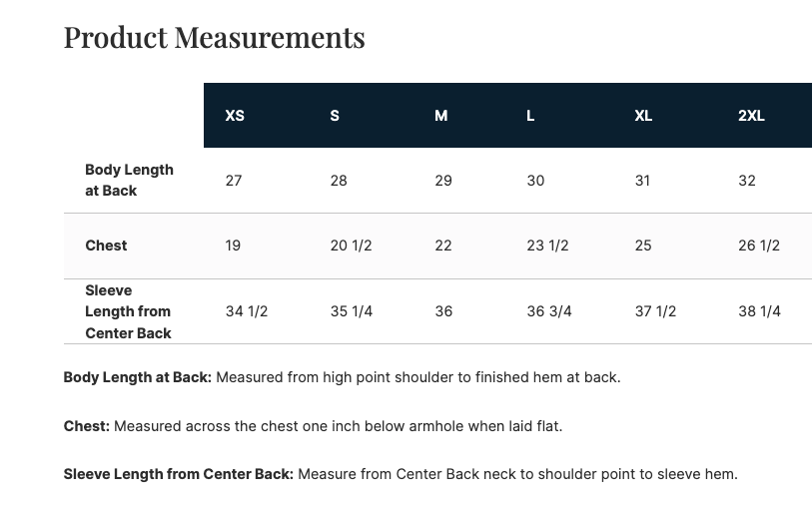Select the XS size column header
This screenshot has width=812, height=511.
tap(235, 116)
